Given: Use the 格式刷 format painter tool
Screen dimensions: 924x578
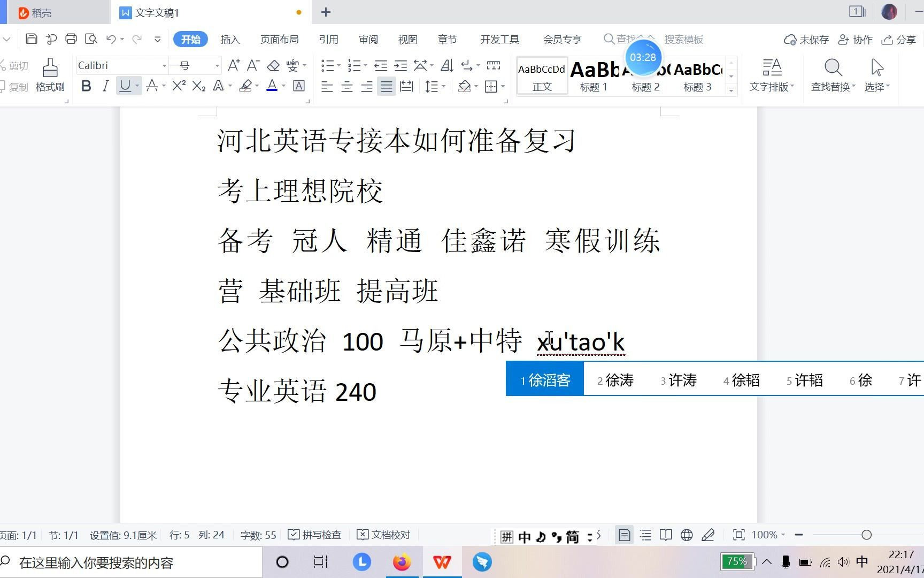Looking at the screenshot, I should click(x=49, y=75).
